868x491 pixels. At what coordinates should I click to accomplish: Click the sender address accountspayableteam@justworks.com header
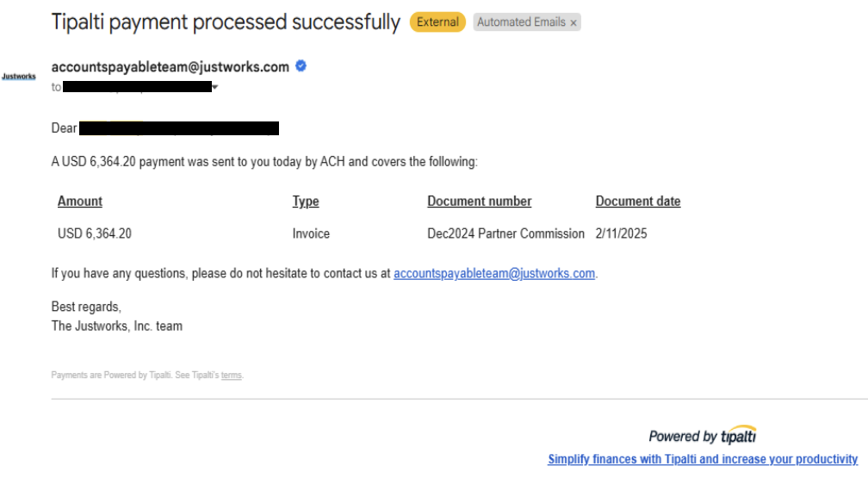170,67
